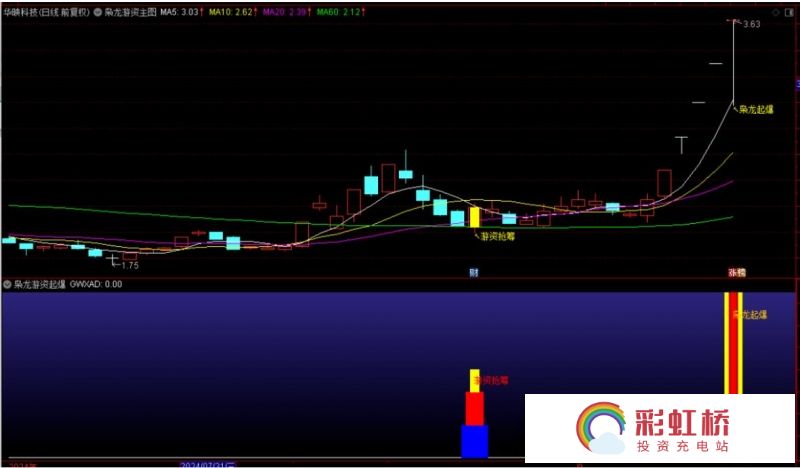
Task: Click the rainbow cloud logo icon
Action: (601, 429)
